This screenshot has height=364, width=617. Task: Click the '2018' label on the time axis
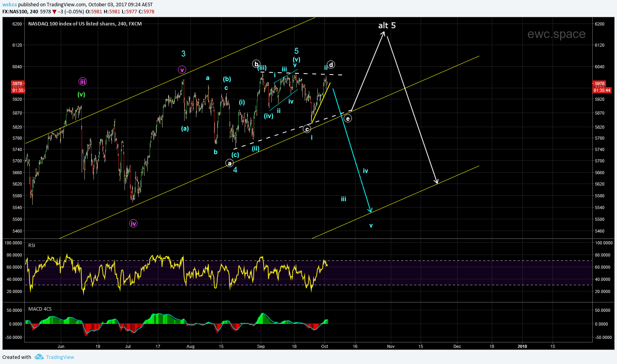click(x=522, y=346)
